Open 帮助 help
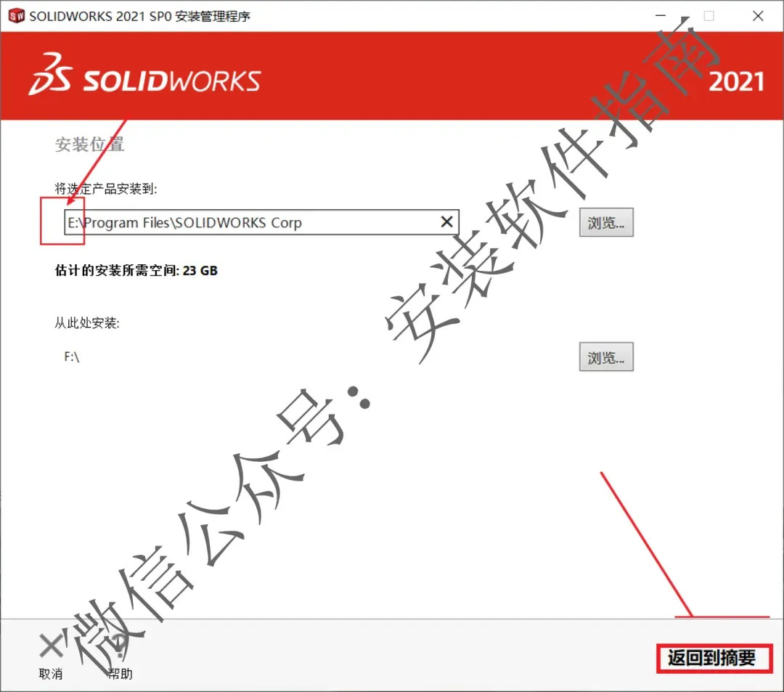Image resolution: width=784 pixels, height=692 pixels. [120, 657]
